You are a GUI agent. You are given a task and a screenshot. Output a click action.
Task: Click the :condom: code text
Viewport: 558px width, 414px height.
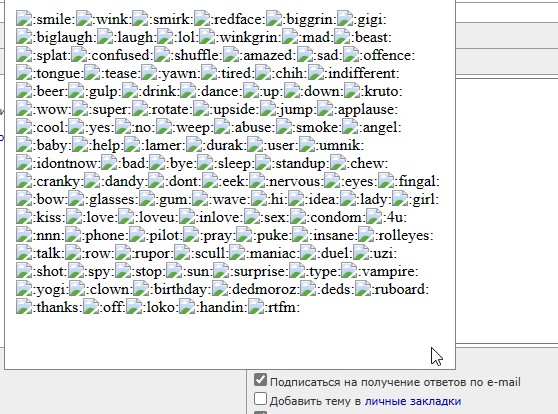tap(336, 218)
